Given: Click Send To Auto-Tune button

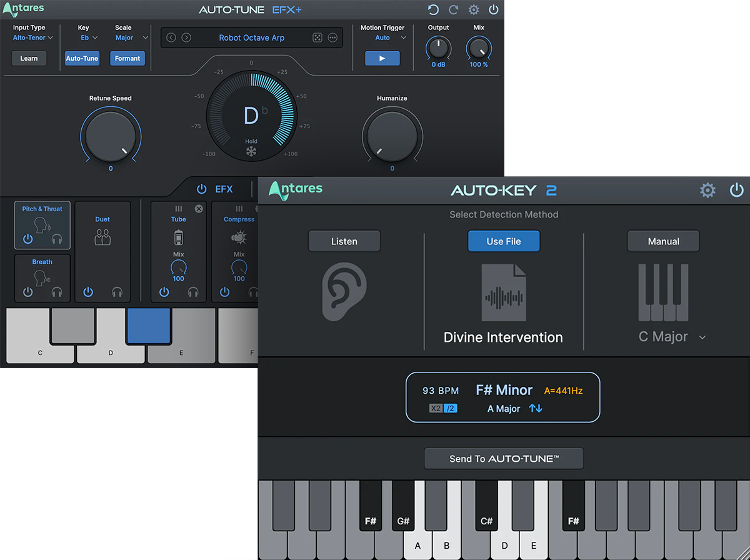Looking at the screenshot, I should click(504, 459).
